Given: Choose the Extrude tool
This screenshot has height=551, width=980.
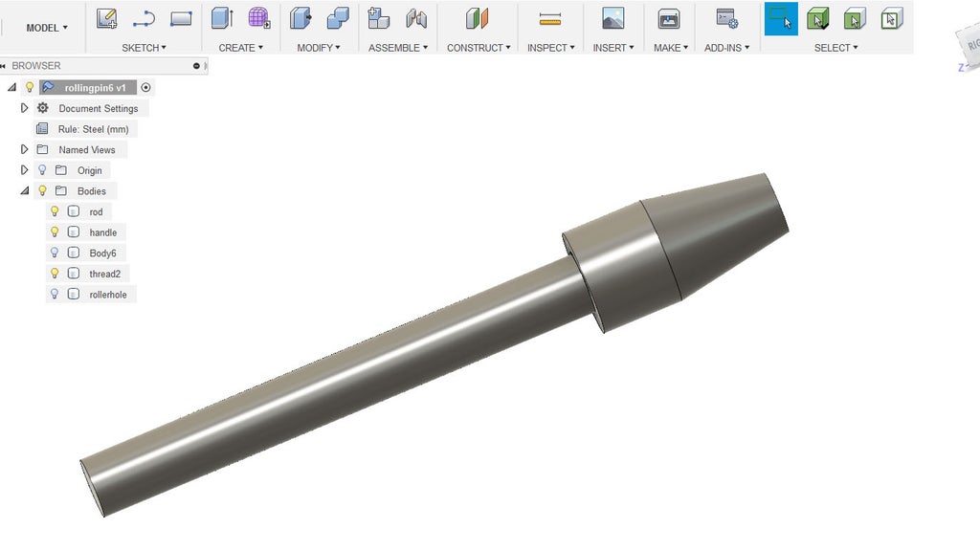Looking at the screenshot, I should [222, 18].
